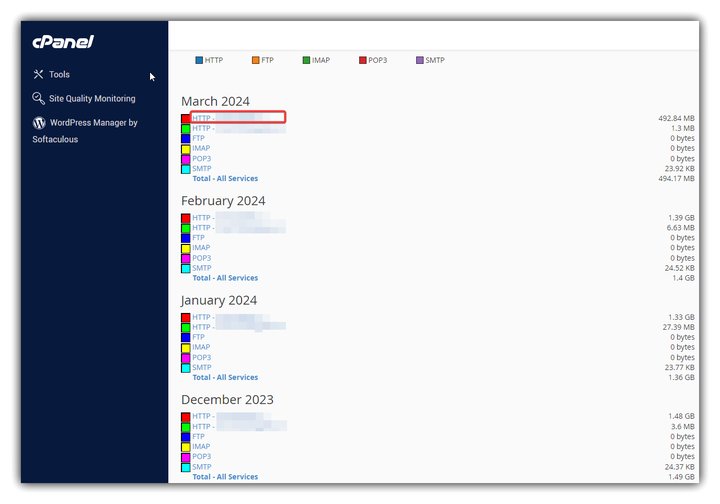This screenshot has width=720, height=504.
Task: Click magenta square beside December 2023 POP3
Action: (186, 457)
